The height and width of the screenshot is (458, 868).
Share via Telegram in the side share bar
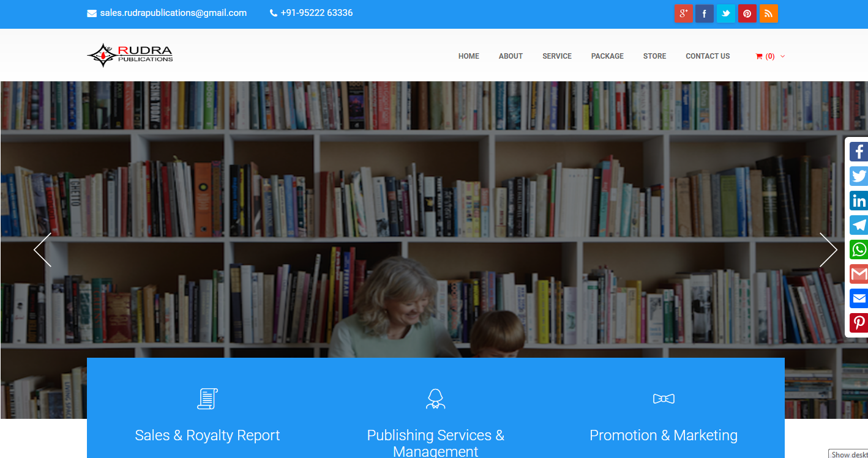(x=859, y=225)
